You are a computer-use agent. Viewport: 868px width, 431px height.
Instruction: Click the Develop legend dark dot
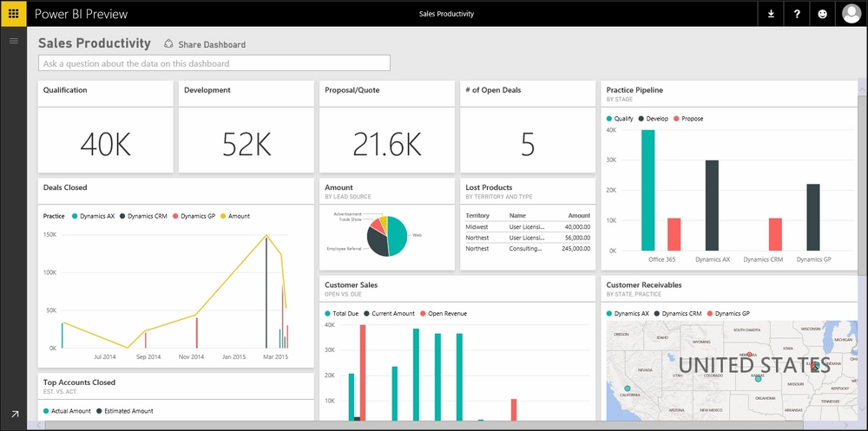[x=641, y=119]
